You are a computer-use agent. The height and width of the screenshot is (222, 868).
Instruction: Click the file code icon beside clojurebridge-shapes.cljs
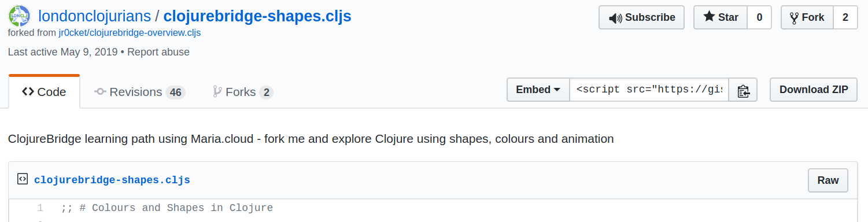pos(23,179)
